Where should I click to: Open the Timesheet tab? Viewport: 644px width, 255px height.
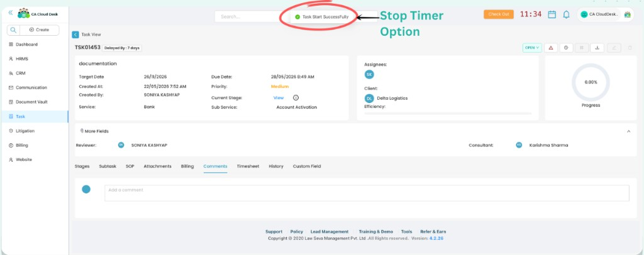[248, 166]
